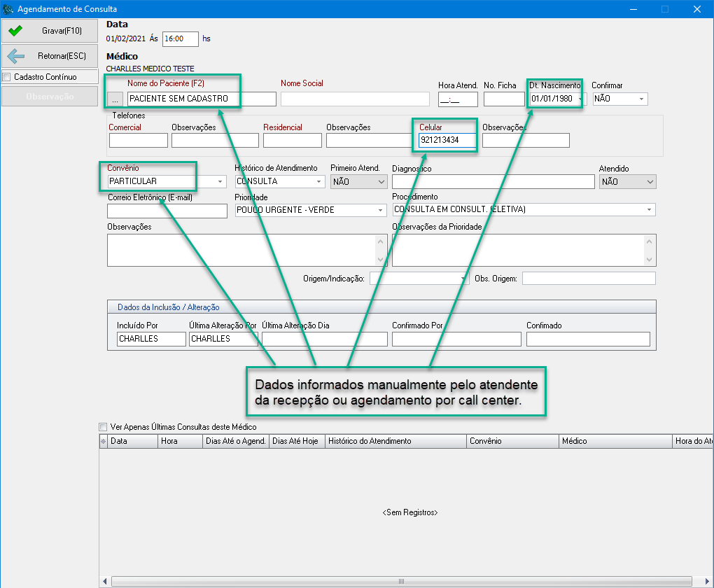The image size is (714, 588).
Task: Click the blue back-arrow Retornar icon
Action: [16, 56]
